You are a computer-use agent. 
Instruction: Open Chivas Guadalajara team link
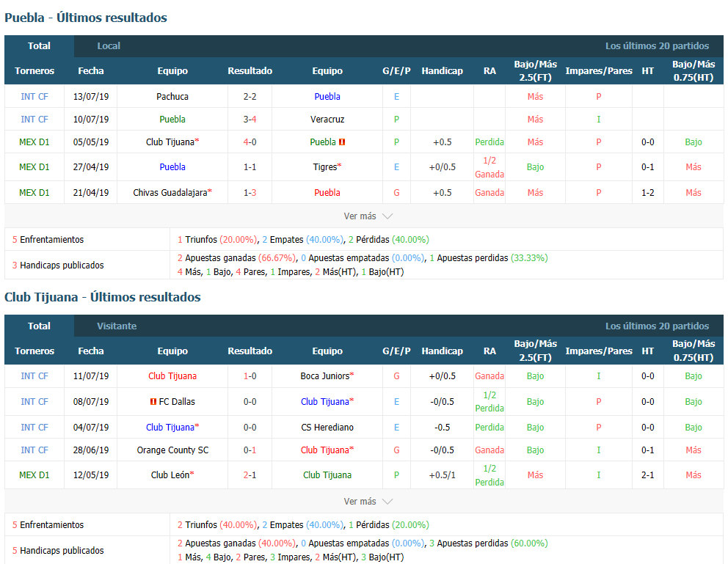tap(170, 192)
